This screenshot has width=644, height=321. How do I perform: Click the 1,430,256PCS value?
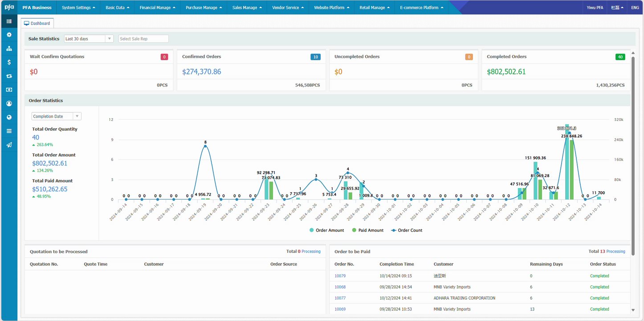tap(610, 85)
